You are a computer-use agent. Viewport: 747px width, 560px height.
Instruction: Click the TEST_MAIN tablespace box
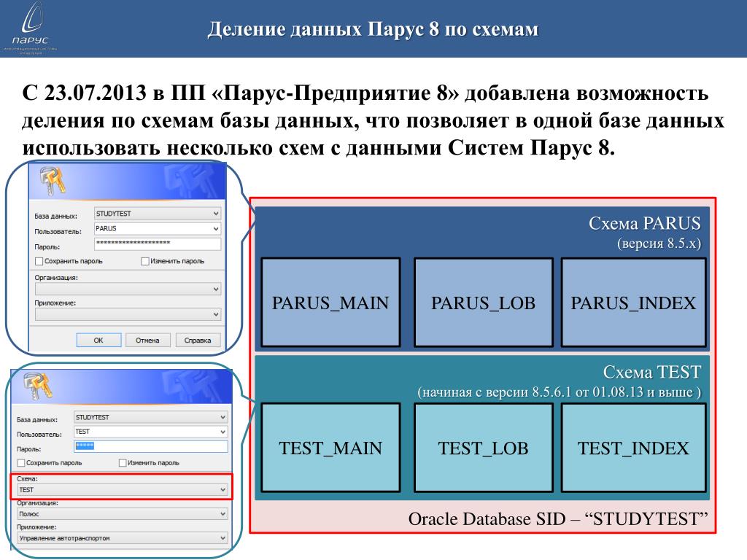click(x=330, y=448)
